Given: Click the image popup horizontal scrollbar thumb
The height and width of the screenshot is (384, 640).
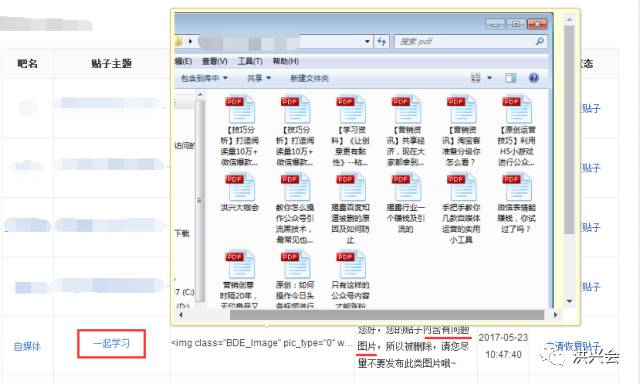Looking at the screenshot, I should (x=387, y=315).
